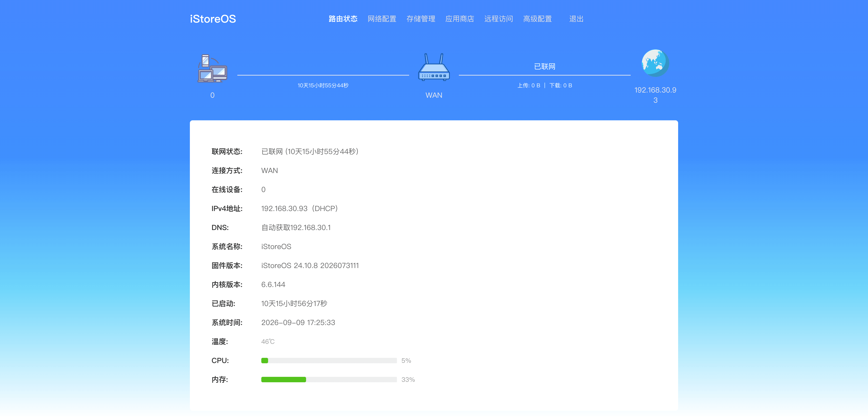Select the kernel version 6.6.144

273,285
